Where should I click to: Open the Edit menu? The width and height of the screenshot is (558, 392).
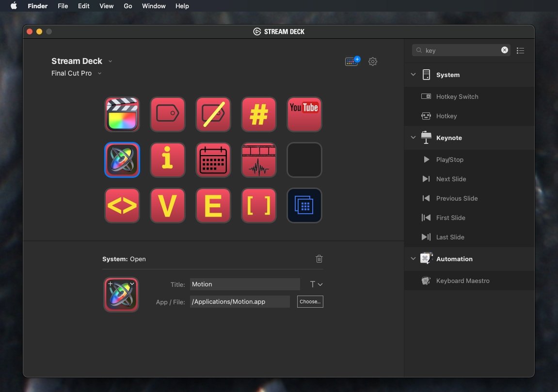[x=84, y=6]
